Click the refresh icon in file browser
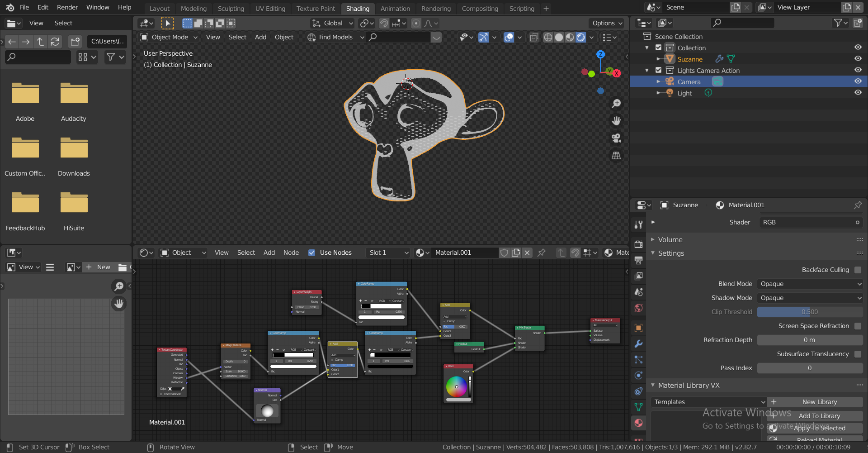Image resolution: width=868 pixels, height=453 pixels. coord(55,42)
